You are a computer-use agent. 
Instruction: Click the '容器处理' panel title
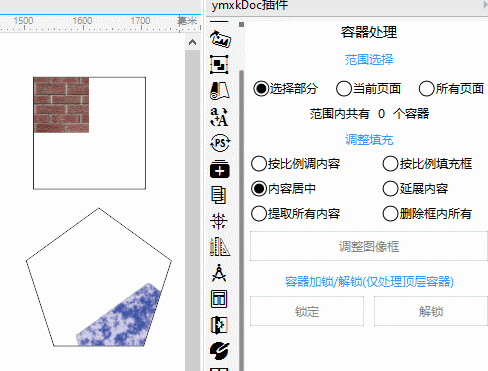click(x=369, y=33)
